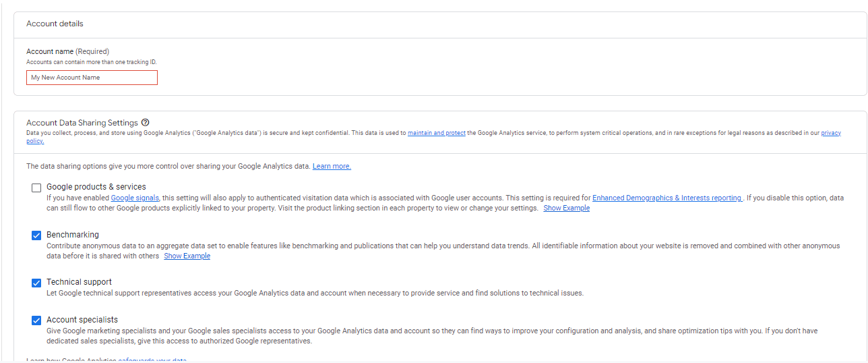Follow the 'Learn more.' link

pyautogui.click(x=332, y=166)
